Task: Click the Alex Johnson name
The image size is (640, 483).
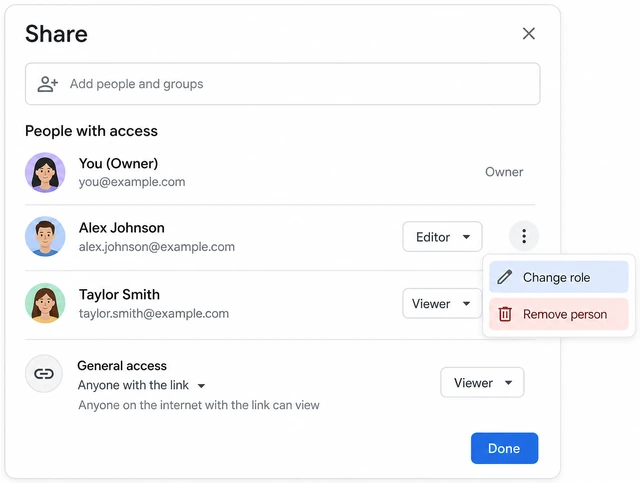Action: pos(122,228)
